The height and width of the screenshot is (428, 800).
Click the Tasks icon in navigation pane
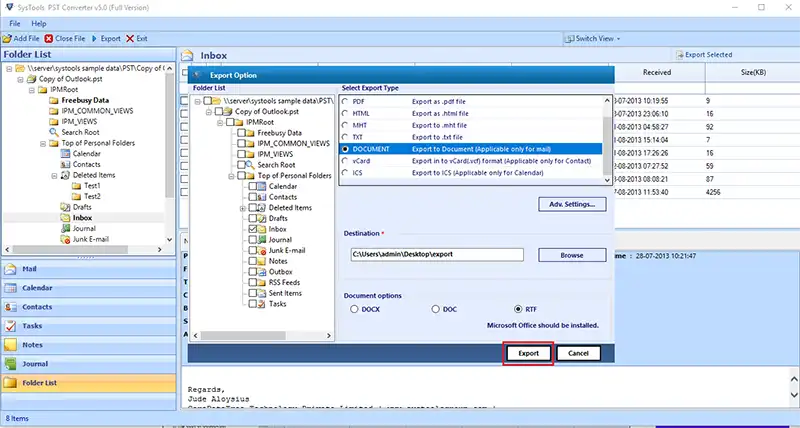pos(10,326)
